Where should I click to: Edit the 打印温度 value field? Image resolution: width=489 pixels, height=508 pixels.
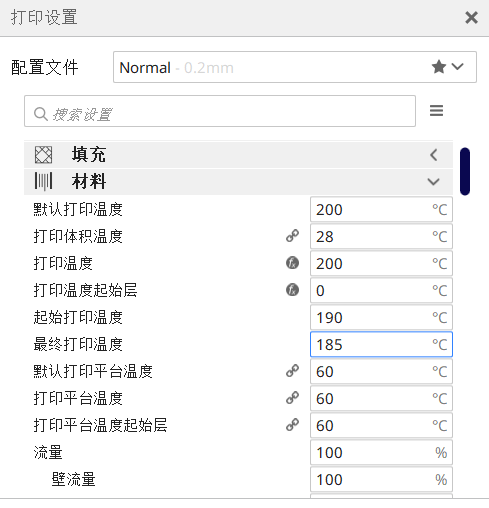click(381, 263)
